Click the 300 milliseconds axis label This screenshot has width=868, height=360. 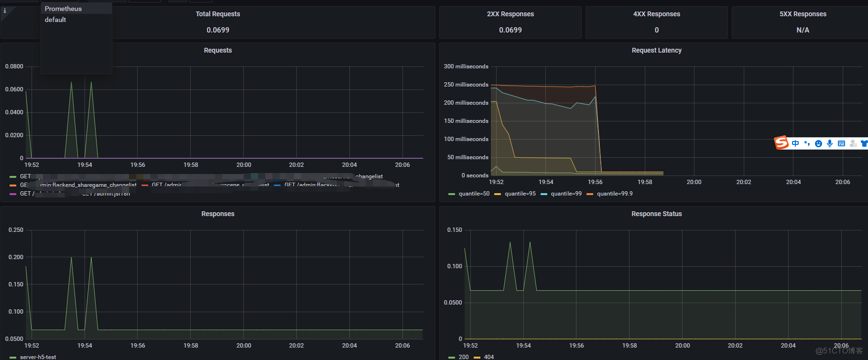466,66
